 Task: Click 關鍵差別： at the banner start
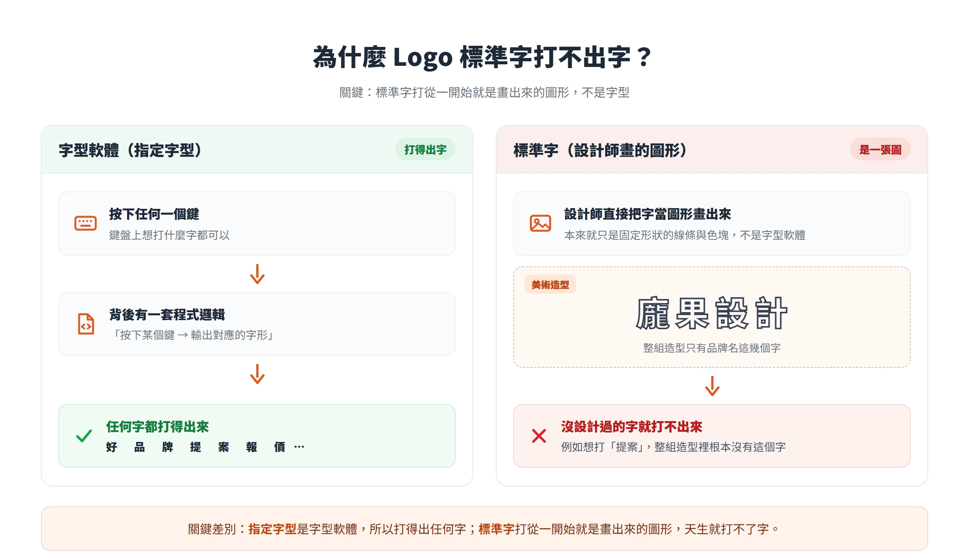tap(218, 529)
